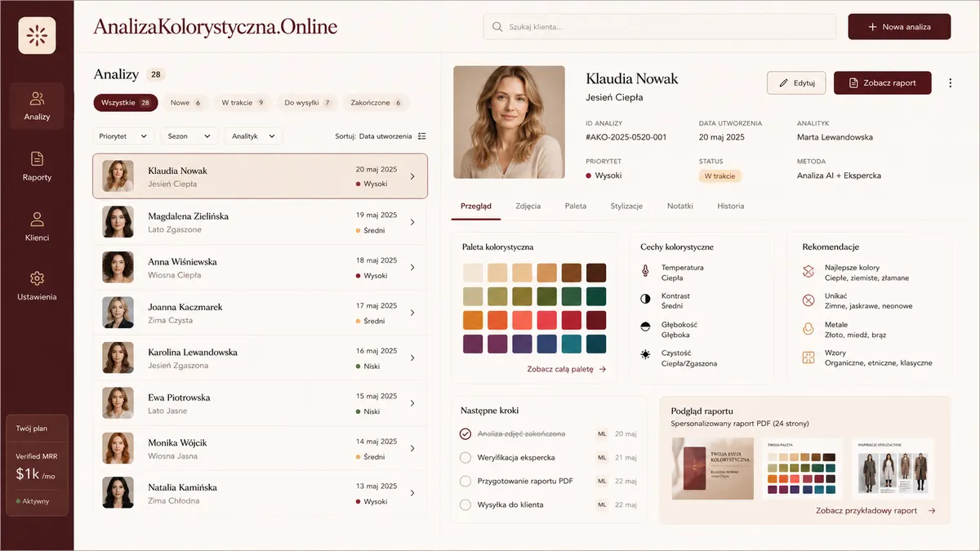
Task: Click the Unikać crossed-circle icon
Action: tap(808, 300)
